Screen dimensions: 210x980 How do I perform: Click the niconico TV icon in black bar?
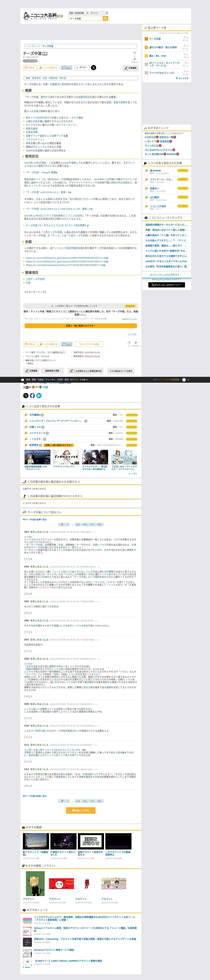click(x=22, y=380)
